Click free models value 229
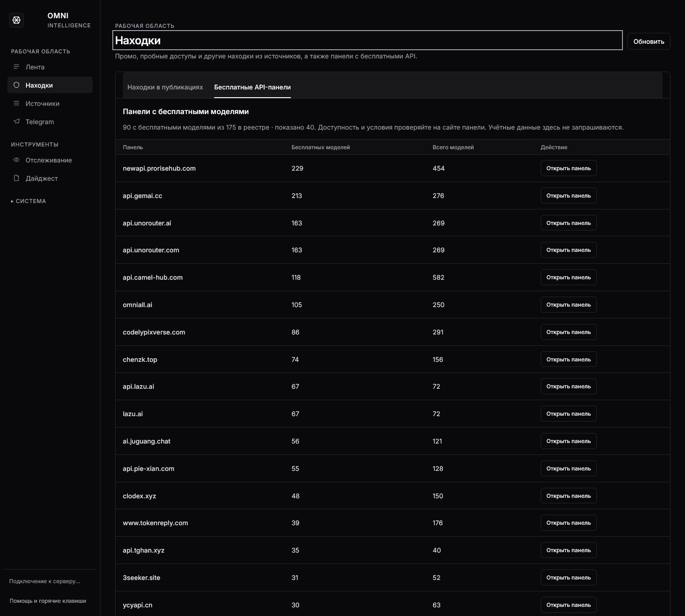 297,168
